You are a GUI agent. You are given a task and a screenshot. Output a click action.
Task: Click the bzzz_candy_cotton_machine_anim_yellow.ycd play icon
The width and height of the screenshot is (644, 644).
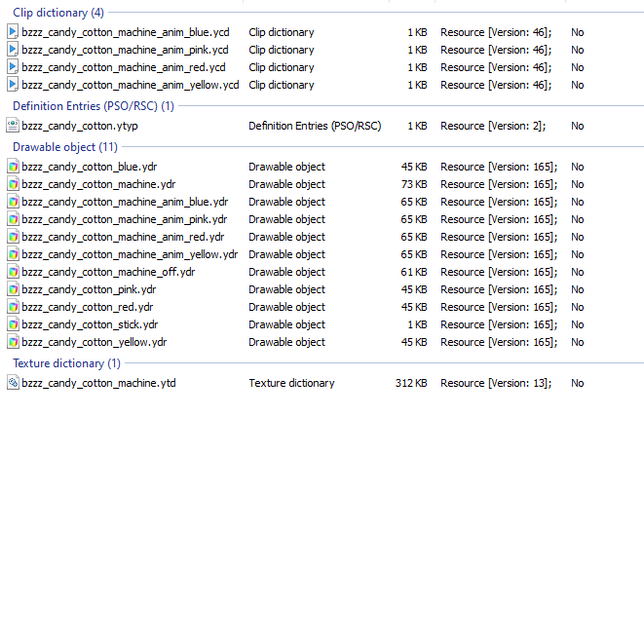13,85
